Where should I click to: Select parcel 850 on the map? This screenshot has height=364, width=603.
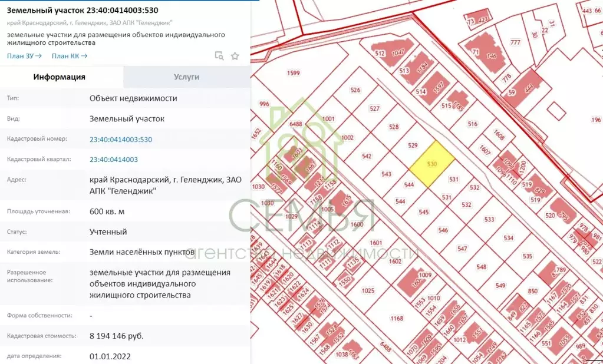tap(533, 291)
